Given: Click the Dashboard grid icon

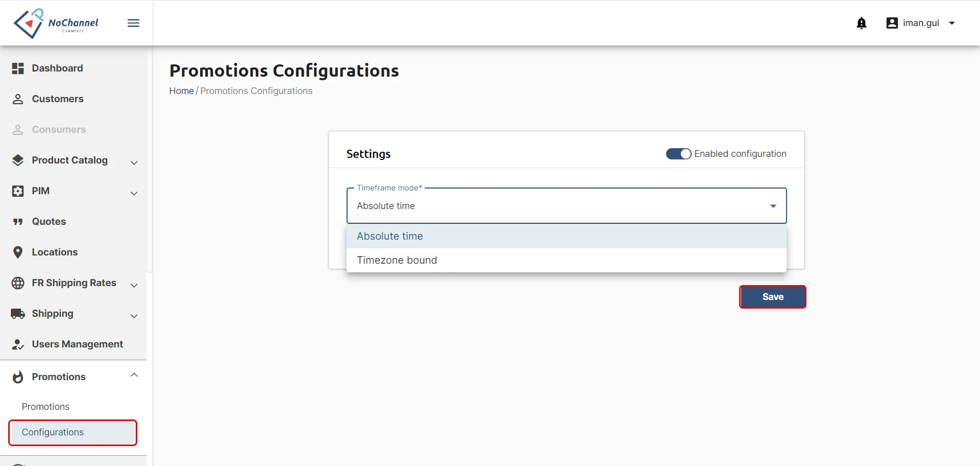Looking at the screenshot, I should coord(18,68).
